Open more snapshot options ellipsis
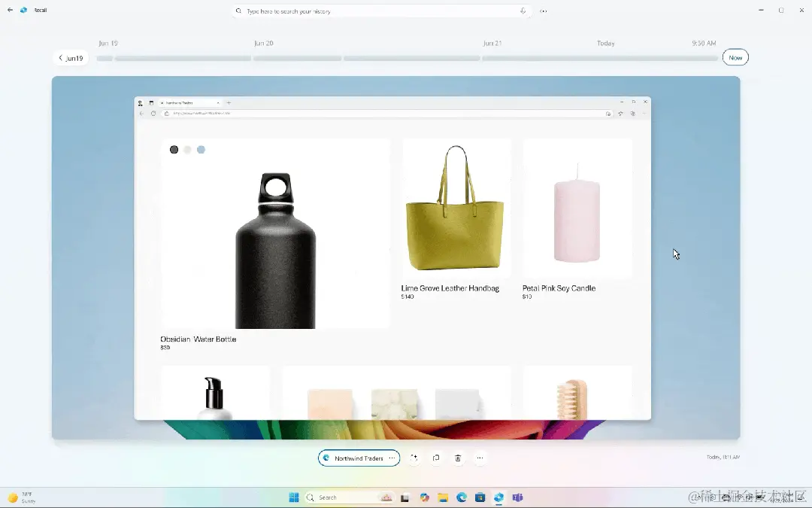Image resolution: width=812 pixels, height=508 pixels. (480, 458)
